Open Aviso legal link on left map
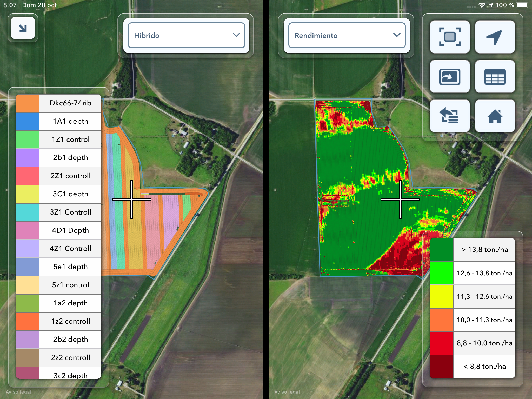This screenshot has height=399, width=532. (x=18, y=392)
